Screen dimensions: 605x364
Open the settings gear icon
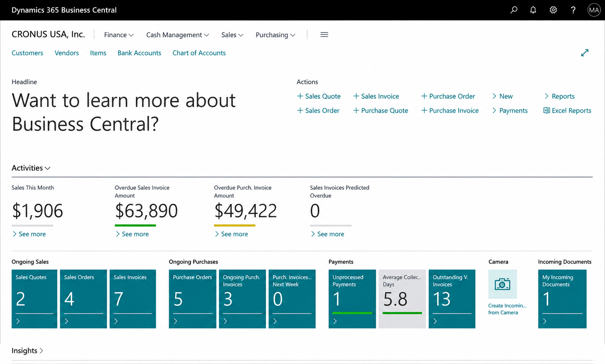tap(553, 10)
